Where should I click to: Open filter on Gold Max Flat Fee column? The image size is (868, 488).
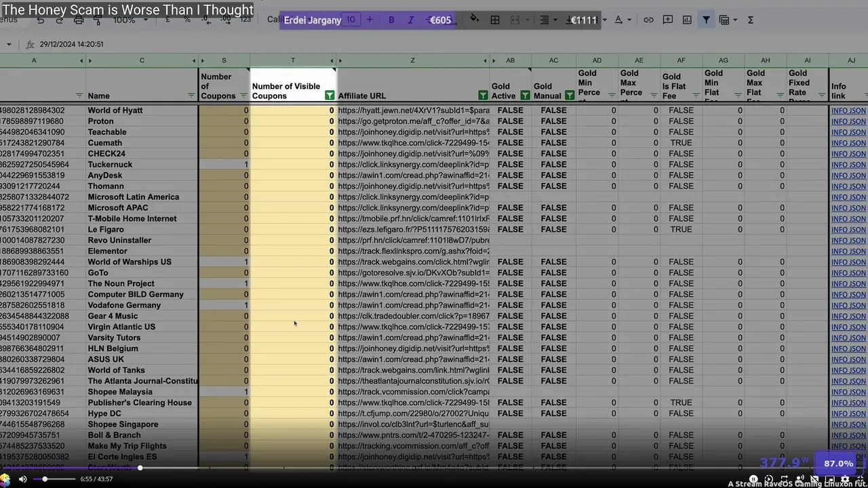780,96
